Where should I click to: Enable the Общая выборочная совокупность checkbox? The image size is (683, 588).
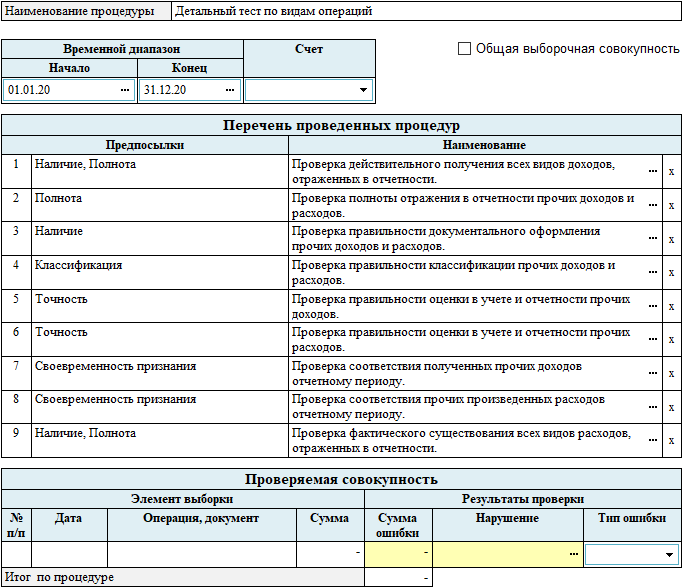(x=464, y=48)
